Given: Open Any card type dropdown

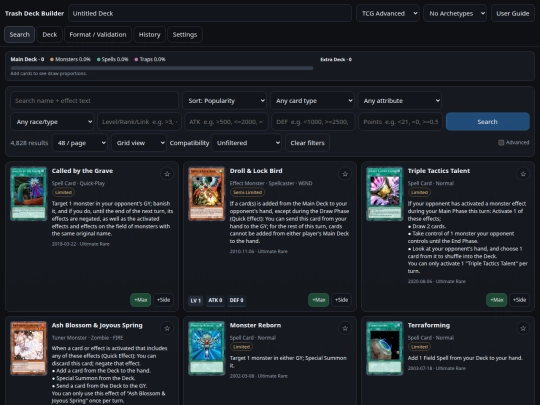Looking at the screenshot, I should [x=312, y=101].
